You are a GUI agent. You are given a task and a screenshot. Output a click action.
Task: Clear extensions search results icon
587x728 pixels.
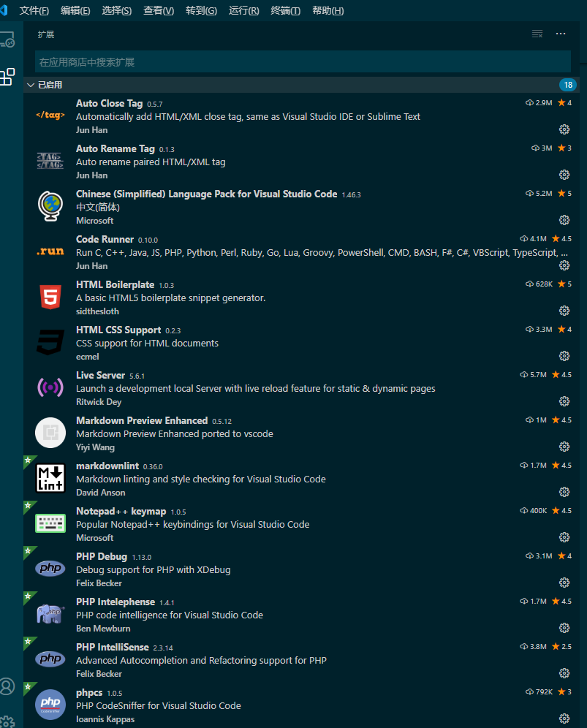point(537,34)
